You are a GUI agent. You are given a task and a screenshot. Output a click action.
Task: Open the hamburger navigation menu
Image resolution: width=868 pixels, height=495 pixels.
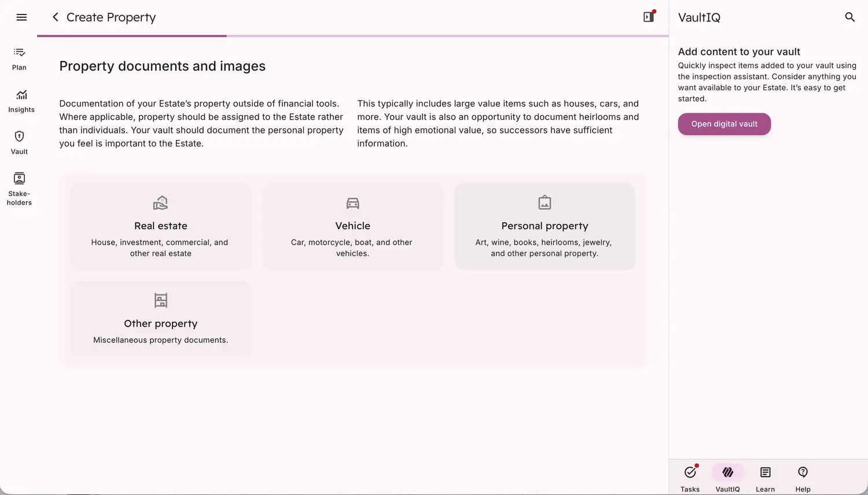pyautogui.click(x=21, y=17)
